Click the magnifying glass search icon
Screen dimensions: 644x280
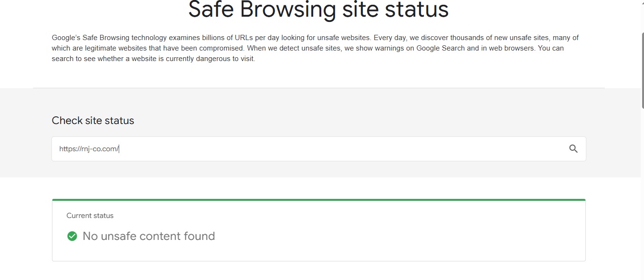573,149
